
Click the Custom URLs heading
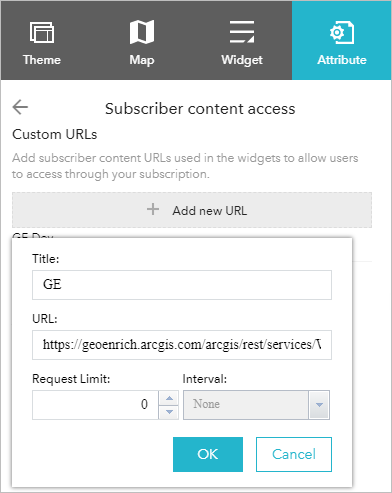55,134
